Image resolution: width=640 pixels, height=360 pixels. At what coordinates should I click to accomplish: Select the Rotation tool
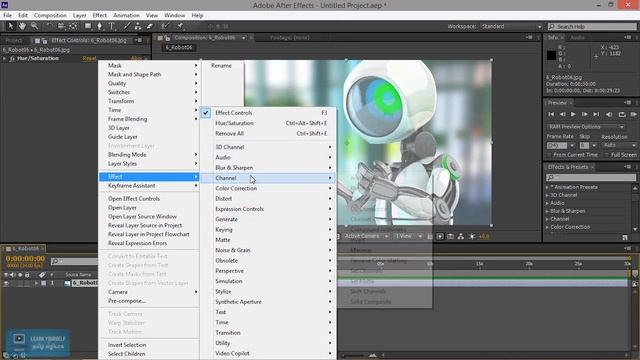[49, 26]
